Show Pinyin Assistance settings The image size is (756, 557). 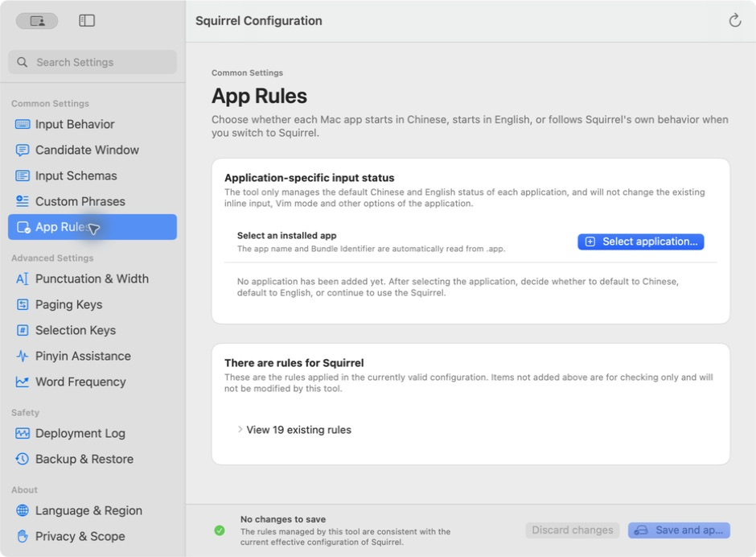[x=92, y=357]
